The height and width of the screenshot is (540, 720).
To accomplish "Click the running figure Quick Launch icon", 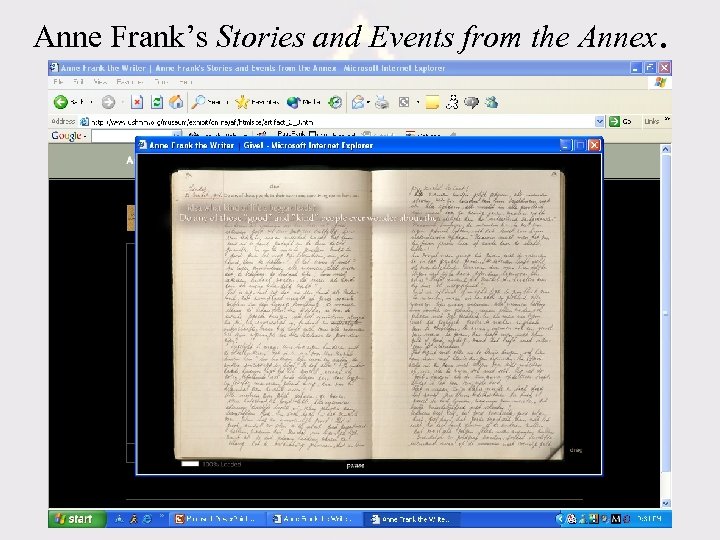I will (133, 519).
